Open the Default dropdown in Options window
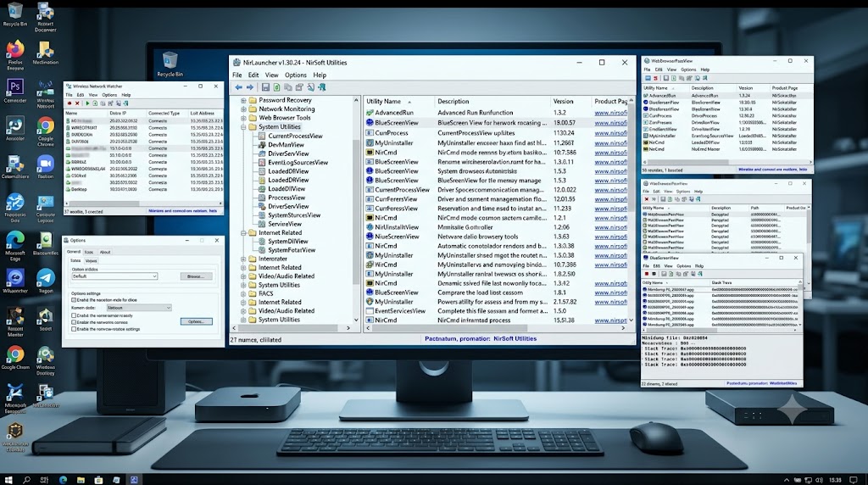868x485 pixels. [114, 276]
